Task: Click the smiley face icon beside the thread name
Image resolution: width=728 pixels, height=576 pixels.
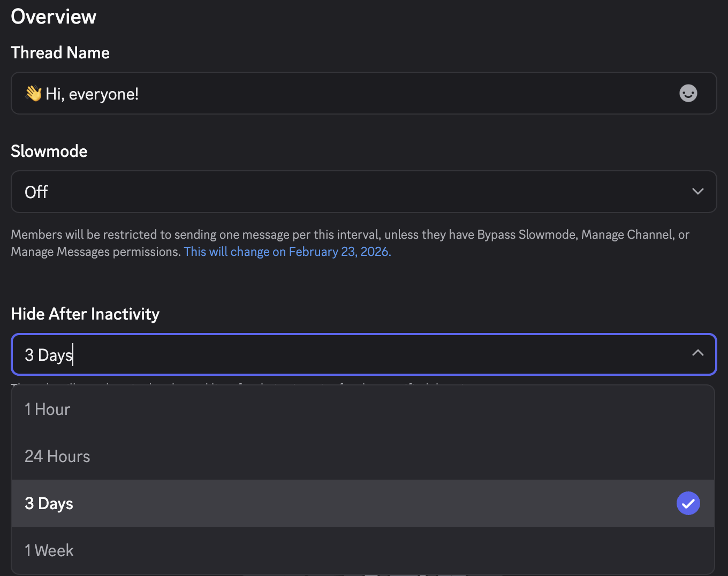Action: [x=688, y=93]
